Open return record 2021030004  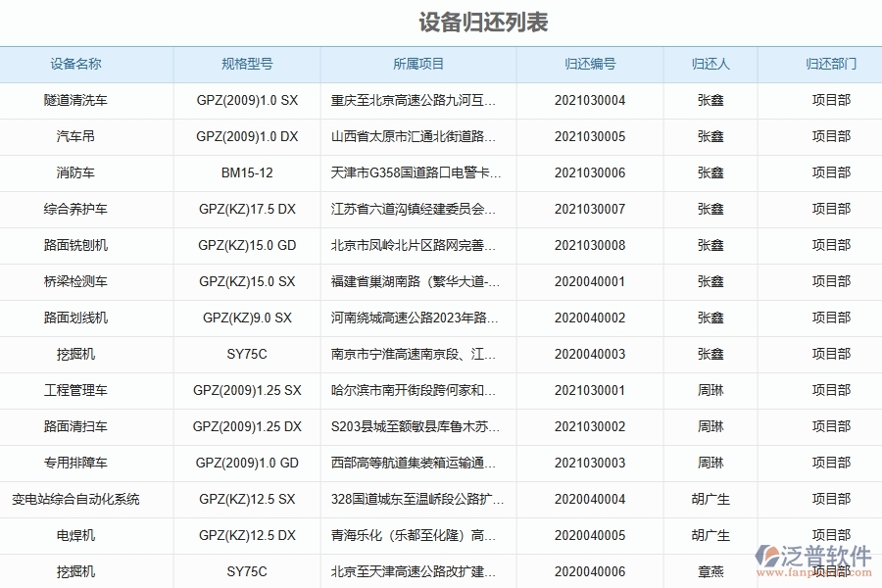coord(589,100)
